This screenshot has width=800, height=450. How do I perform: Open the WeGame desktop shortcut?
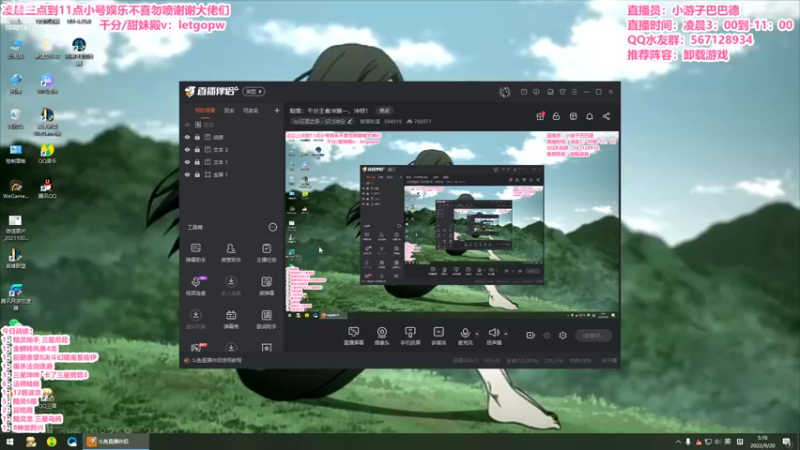(x=15, y=189)
